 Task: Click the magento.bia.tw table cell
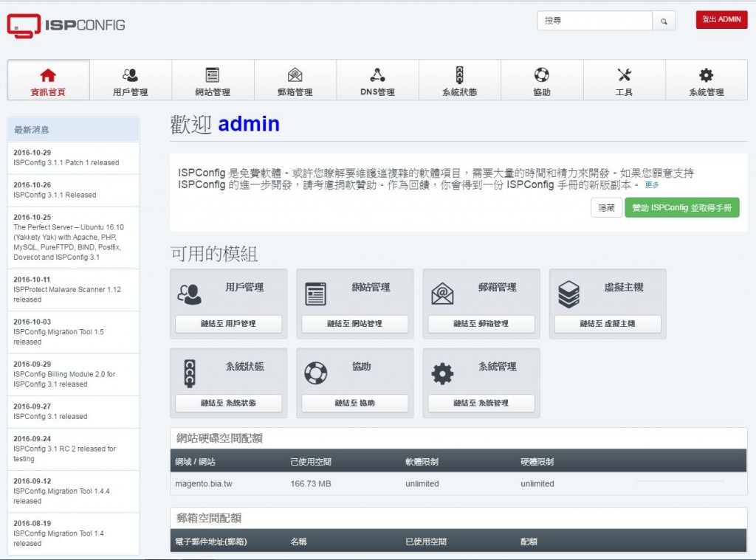(204, 484)
